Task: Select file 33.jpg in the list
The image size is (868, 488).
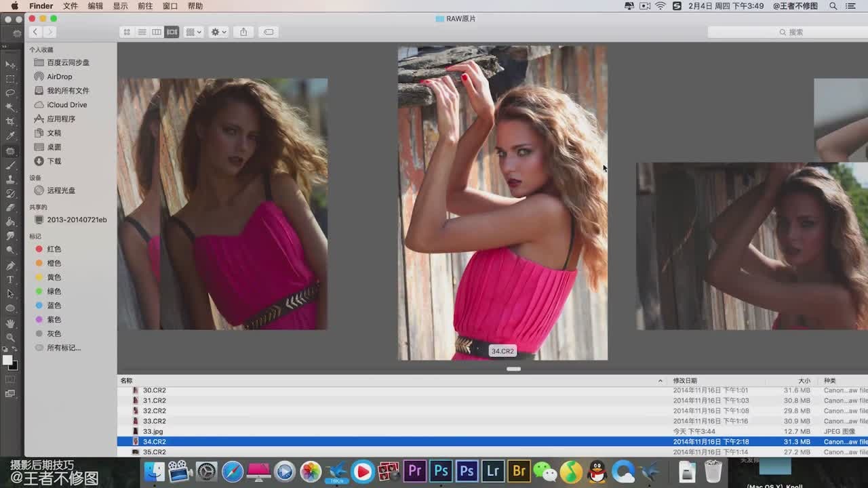Action: [x=492, y=431]
